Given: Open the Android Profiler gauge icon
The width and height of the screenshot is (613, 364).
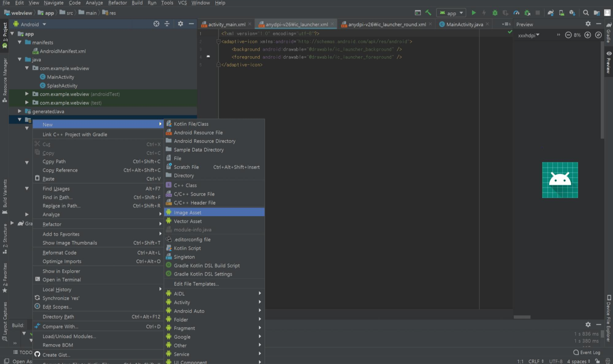Looking at the screenshot, I should coord(516,13).
